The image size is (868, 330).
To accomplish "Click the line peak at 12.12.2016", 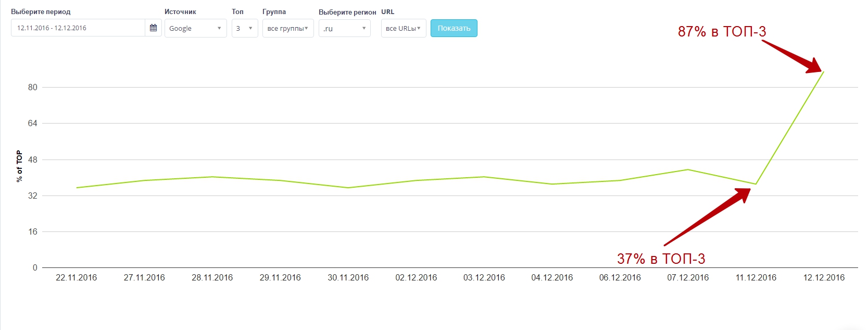I will (824, 71).
